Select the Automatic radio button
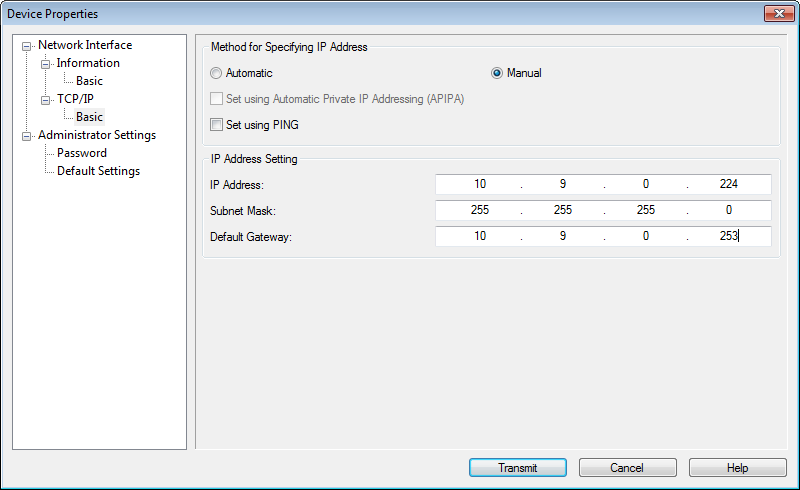This screenshot has width=800, height=490. click(x=216, y=73)
